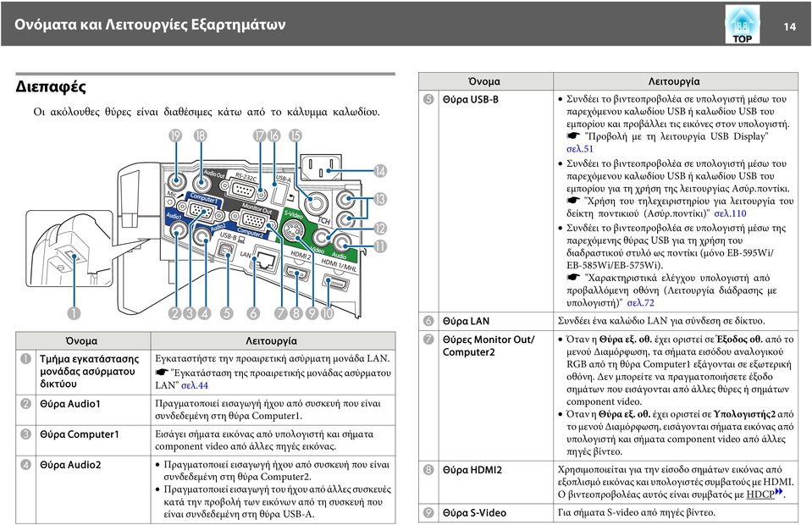Open the σελ.72 page link

pyautogui.click(x=641, y=303)
